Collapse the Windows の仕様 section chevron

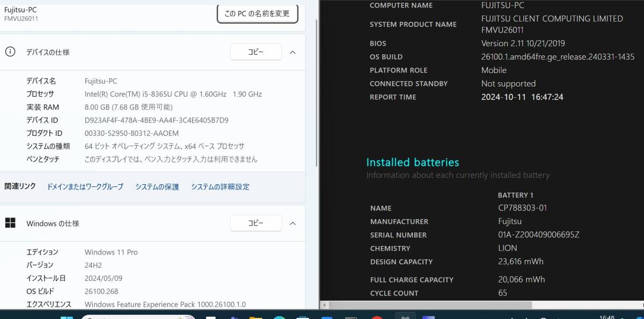coord(292,223)
